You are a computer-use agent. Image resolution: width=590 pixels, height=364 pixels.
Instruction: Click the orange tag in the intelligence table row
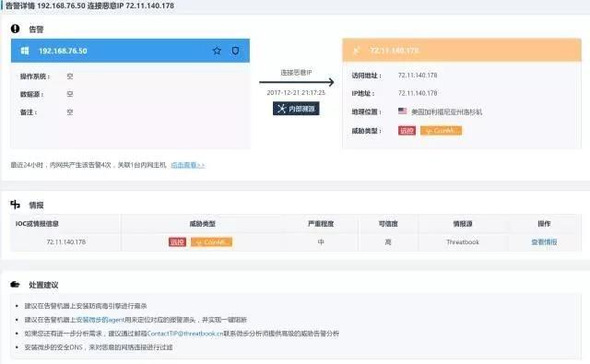[211, 242]
